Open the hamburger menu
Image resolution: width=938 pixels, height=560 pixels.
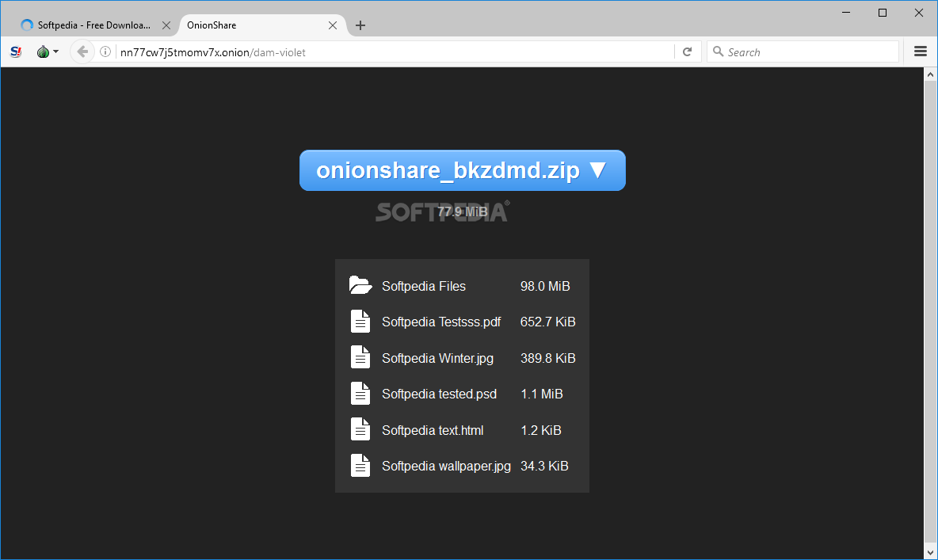[921, 51]
